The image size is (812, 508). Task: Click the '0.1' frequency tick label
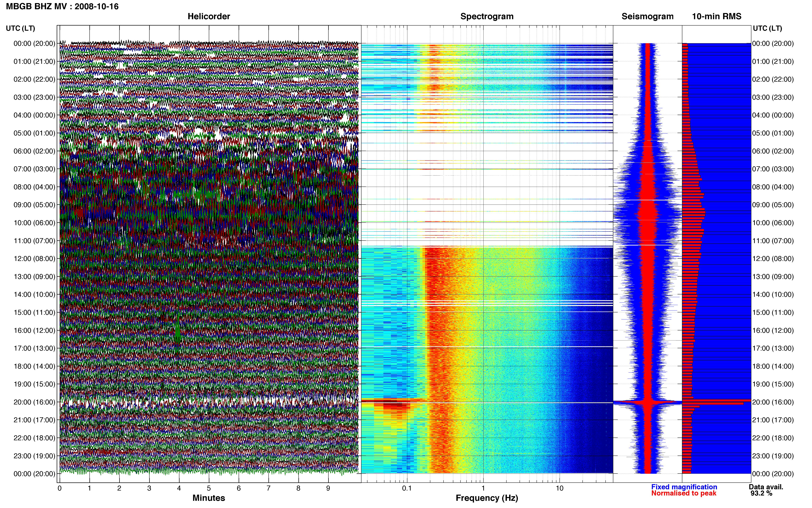[407, 488]
